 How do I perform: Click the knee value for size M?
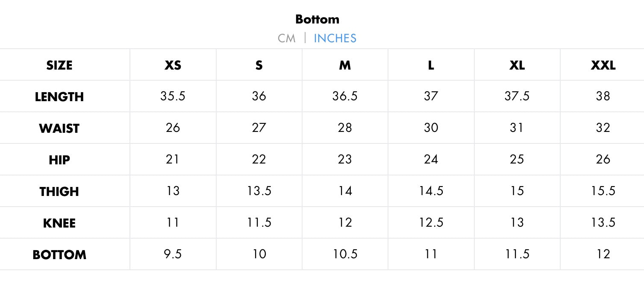[345, 222]
